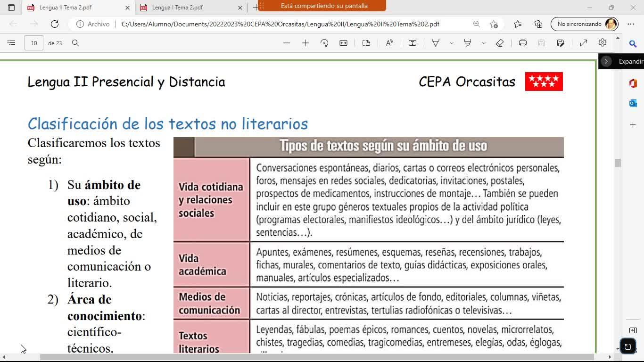The image size is (644, 362).
Task: Open the Office app in the sidebar
Action: [x=633, y=83]
